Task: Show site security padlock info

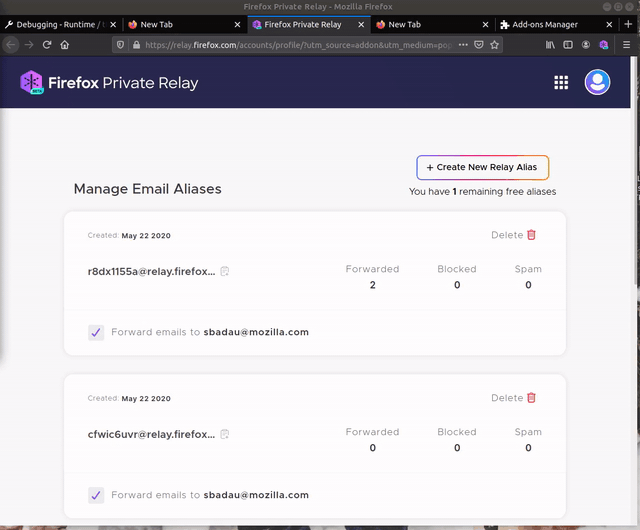Action: point(136,45)
